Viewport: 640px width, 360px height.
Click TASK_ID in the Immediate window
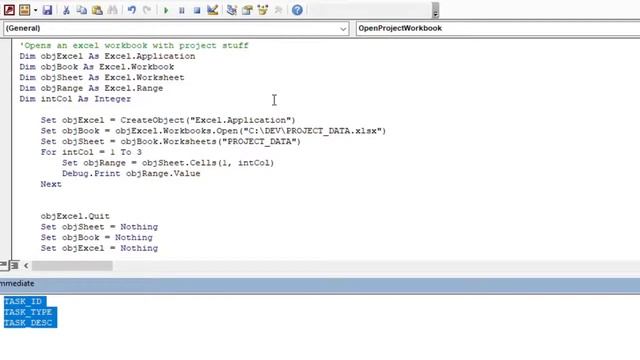[x=23, y=301]
